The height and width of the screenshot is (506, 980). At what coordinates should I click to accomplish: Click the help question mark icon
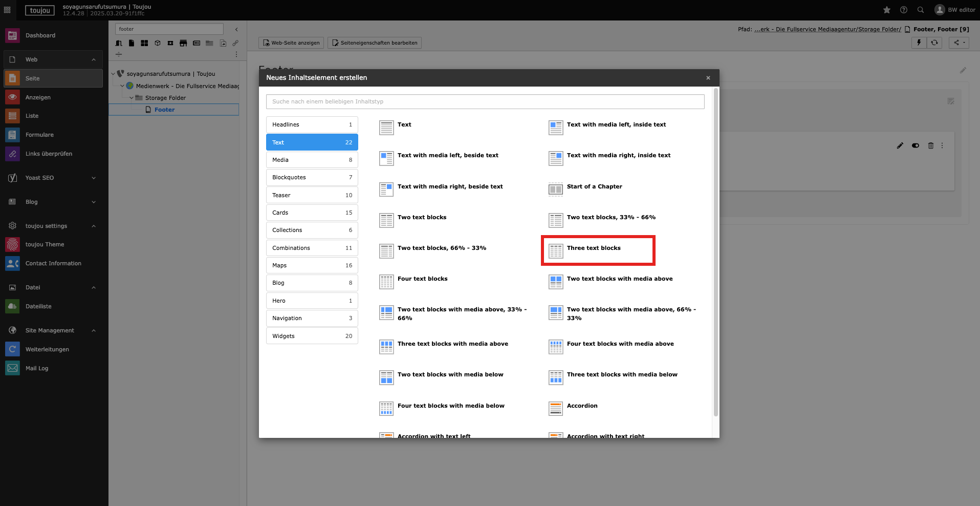coord(904,10)
